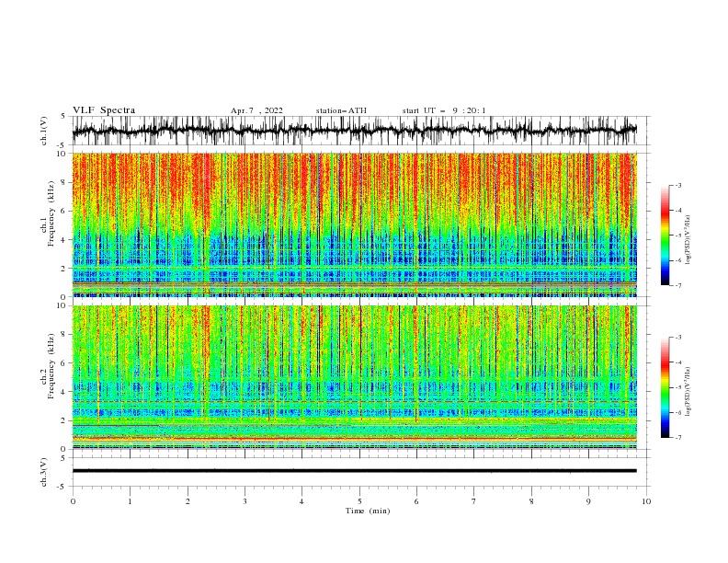Click the "-3" tick on ch.1 color bar

[678, 185]
